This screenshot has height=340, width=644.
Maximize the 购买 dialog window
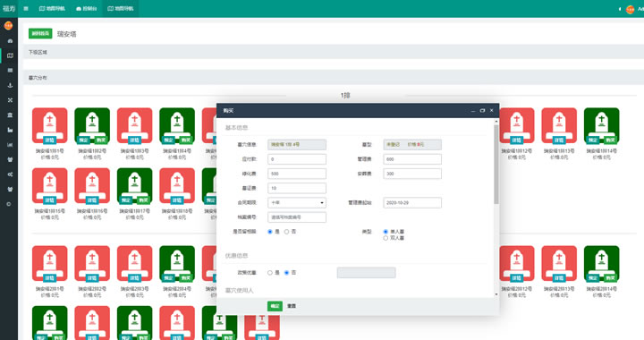(482, 110)
